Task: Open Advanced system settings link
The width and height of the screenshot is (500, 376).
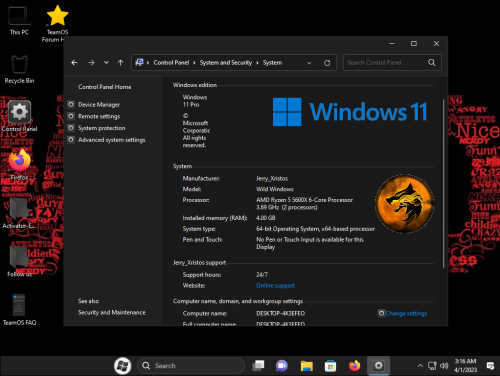Action: click(x=112, y=140)
